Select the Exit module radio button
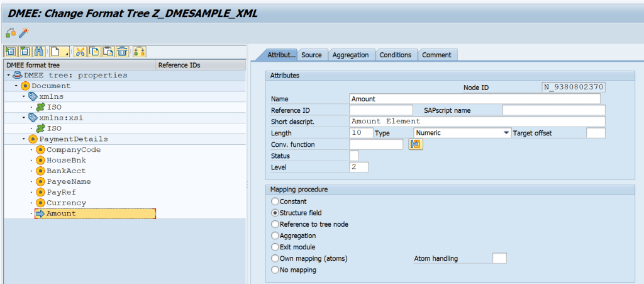The image size is (644, 284). pyautogui.click(x=275, y=247)
